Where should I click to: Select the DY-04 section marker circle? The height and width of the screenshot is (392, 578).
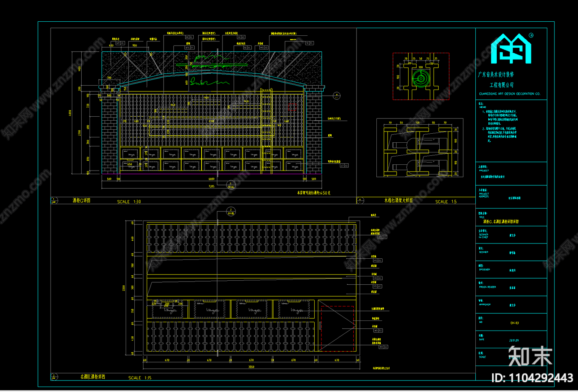(231, 185)
